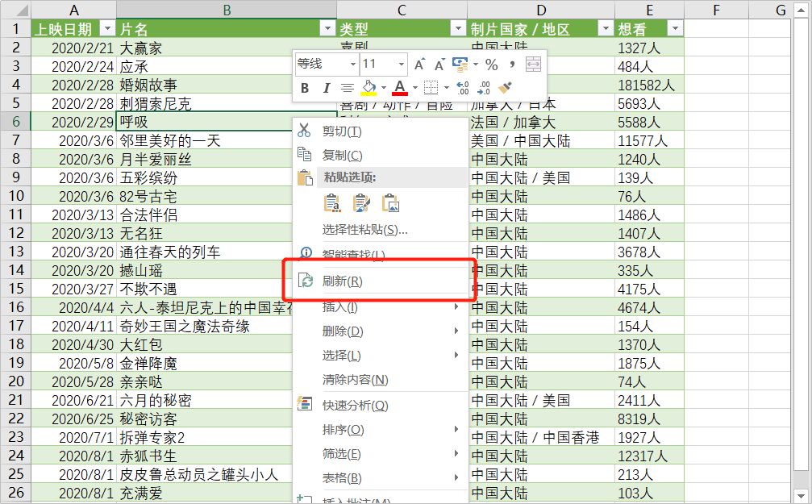Open the 片名 column filter dropdown
This screenshot has height=504, width=812.
(327, 28)
